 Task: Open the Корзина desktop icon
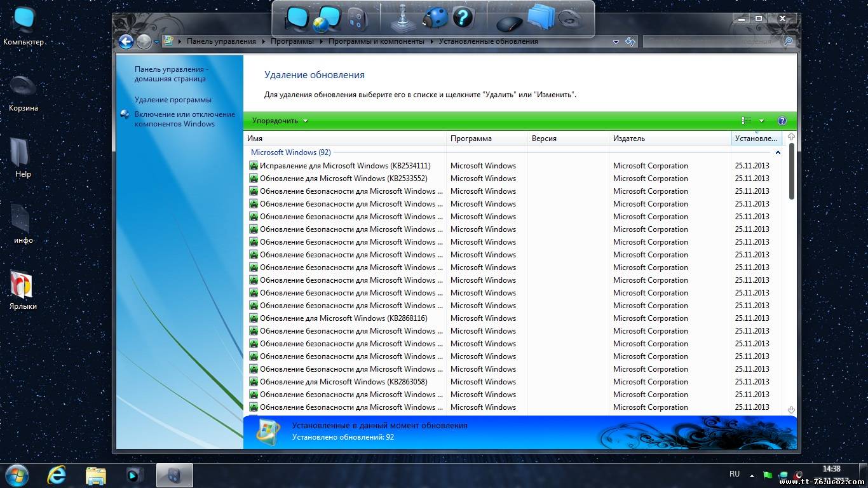pos(24,93)
